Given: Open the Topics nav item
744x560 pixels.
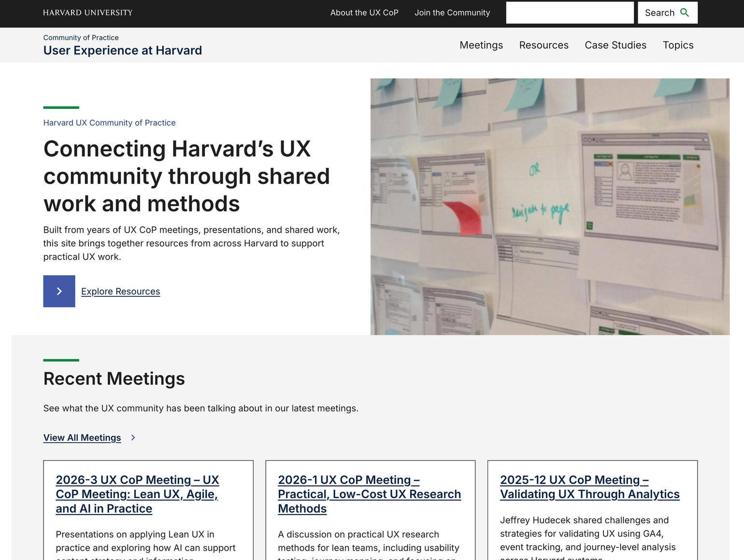Looking at the screenshot, I should pos(678,45).
